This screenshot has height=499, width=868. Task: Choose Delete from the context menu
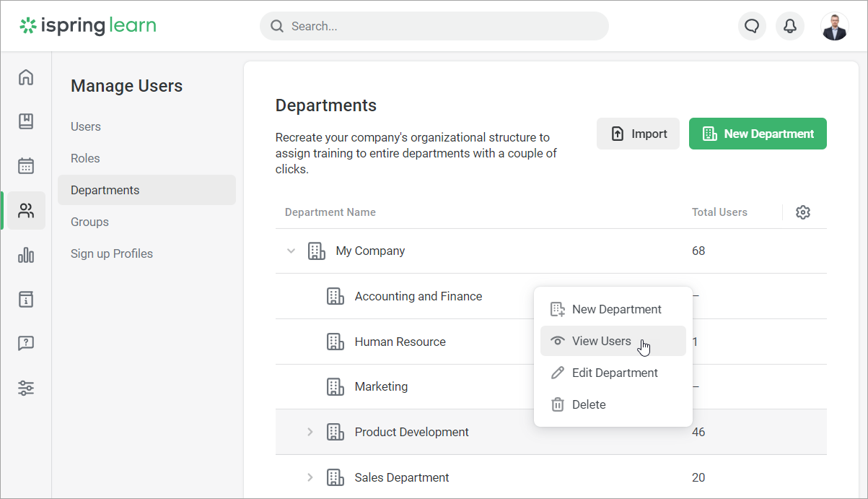[613, 404]
